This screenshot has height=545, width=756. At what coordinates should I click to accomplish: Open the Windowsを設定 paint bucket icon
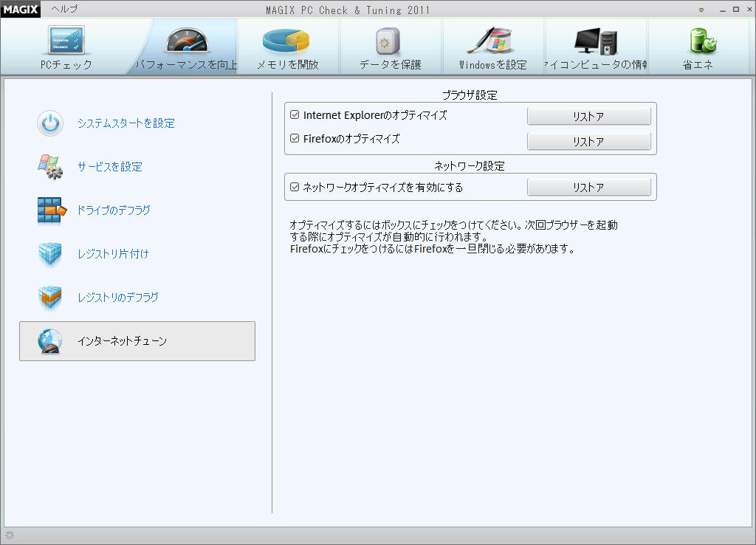(489, 40)
